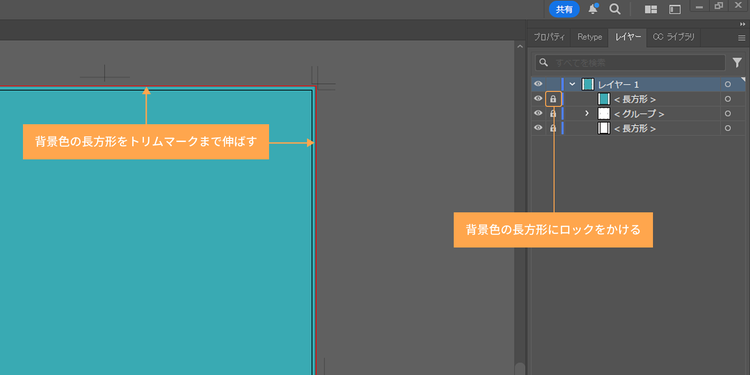750x375 pixels.
Task: Collapse レイヤー 1 with its chevron
Action: click(572, 84)
